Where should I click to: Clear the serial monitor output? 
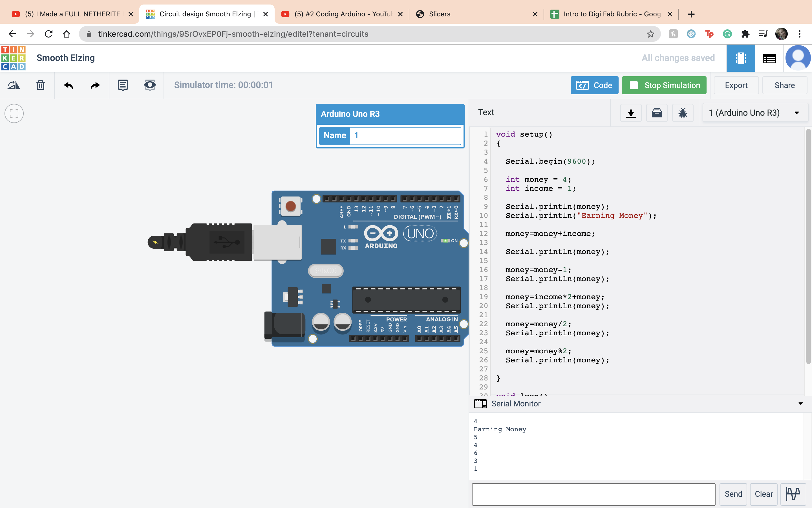click(x=764, y=494)
